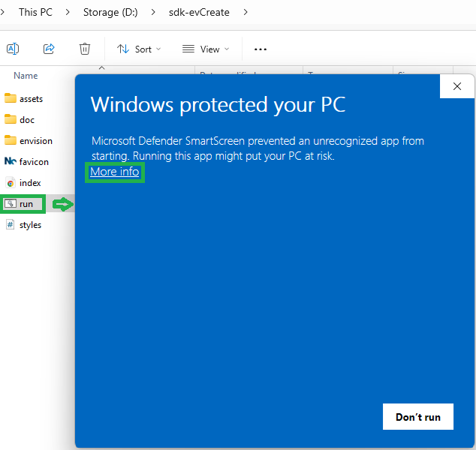
Task: Select the favicon file icon
Action: click(11, 161)
